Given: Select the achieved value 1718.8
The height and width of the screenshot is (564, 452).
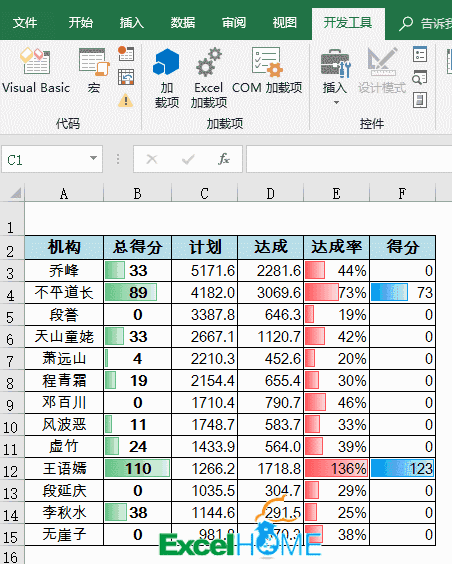Looking at the screenshot, I should 270,469.
